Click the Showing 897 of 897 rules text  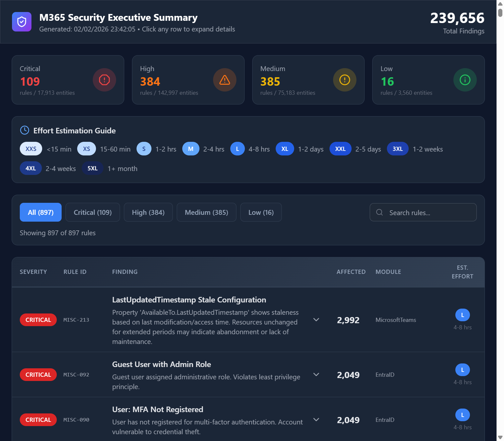58,233
